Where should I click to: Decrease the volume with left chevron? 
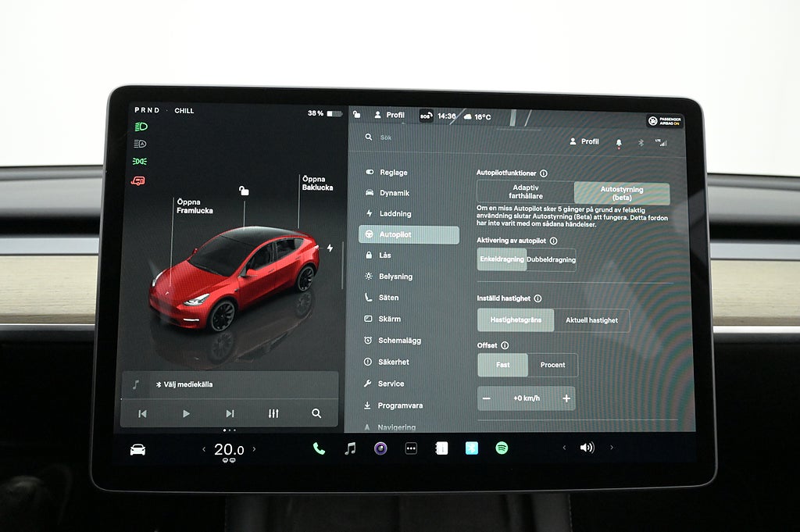click(564, 448)
